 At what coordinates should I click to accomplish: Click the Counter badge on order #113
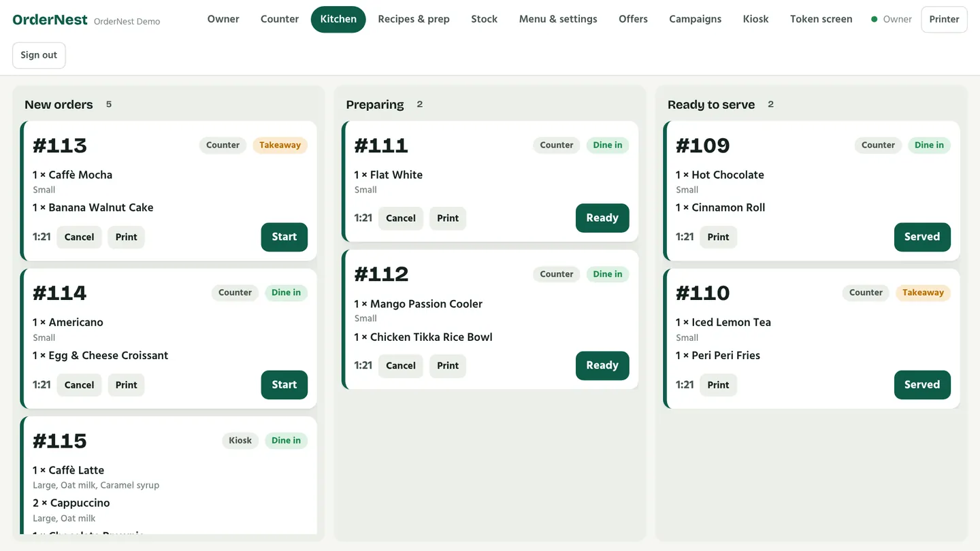coord(223,145)
